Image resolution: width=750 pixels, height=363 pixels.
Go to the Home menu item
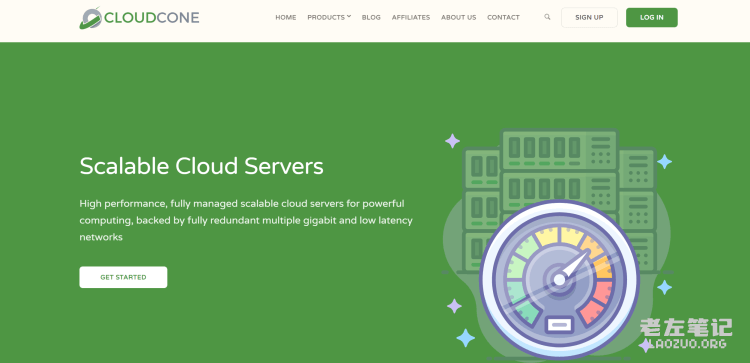[286, 17]
